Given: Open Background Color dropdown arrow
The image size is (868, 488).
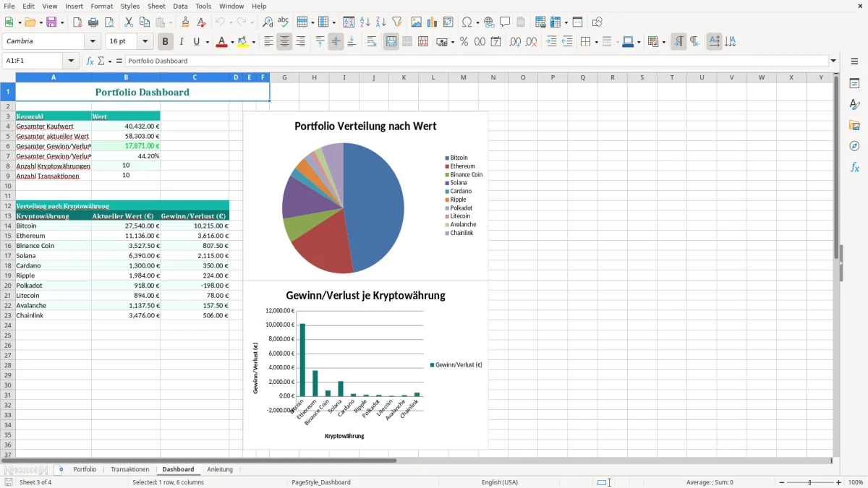Looking at the screenshot, I should [x=253, y=42].
